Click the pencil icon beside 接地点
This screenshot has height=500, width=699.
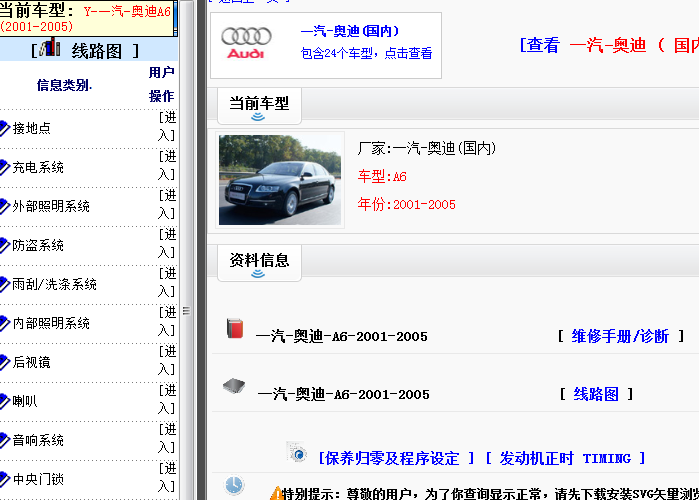[4, 128]
